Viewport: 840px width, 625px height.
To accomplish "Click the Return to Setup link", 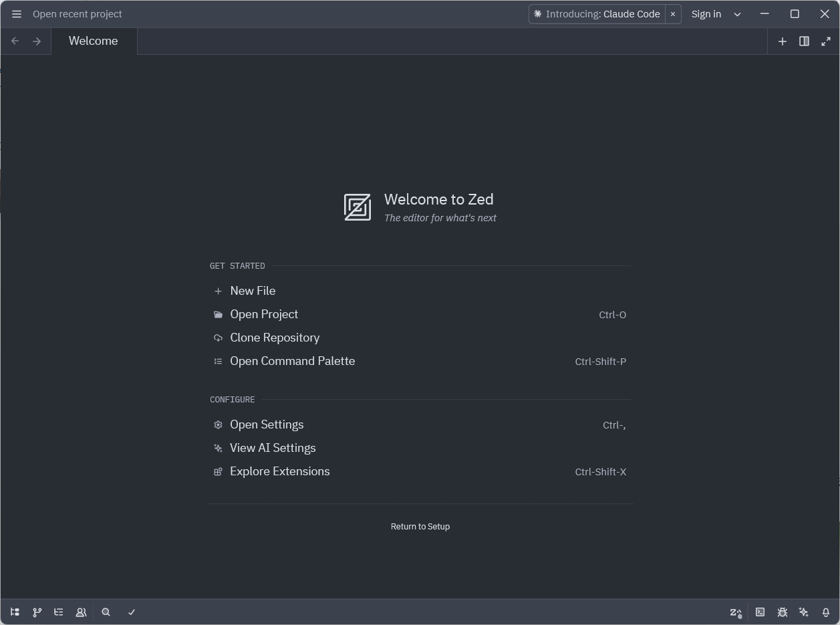I will [x=420, y=527].
